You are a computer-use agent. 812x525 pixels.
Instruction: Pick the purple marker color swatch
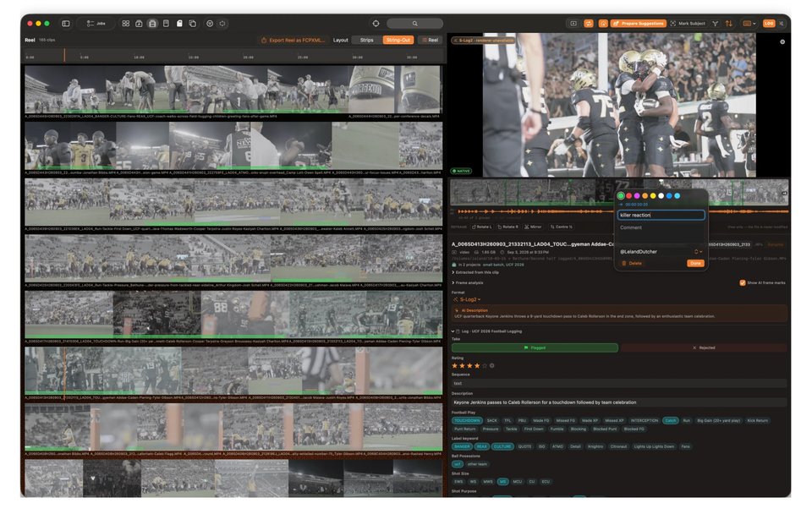coord(636,195)
